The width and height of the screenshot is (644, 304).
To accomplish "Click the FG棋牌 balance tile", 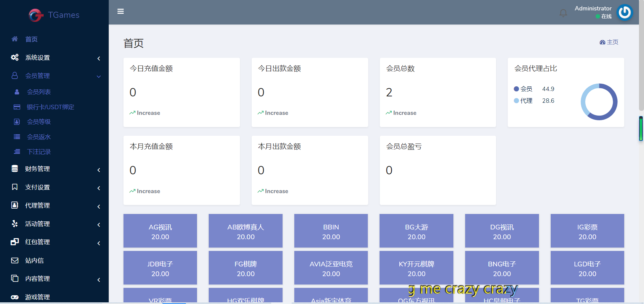I will pyautogui.click(x=246, y=268).
